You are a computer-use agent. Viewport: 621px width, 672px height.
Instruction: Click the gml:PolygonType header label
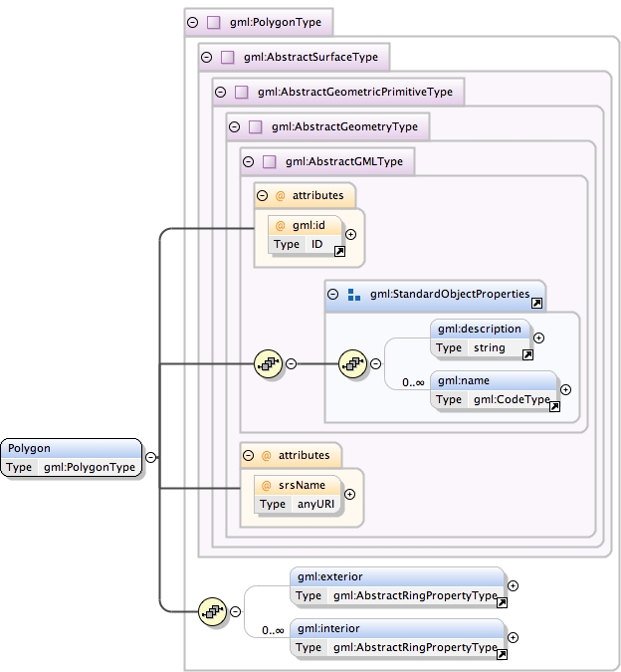click(x=276, y=22)
